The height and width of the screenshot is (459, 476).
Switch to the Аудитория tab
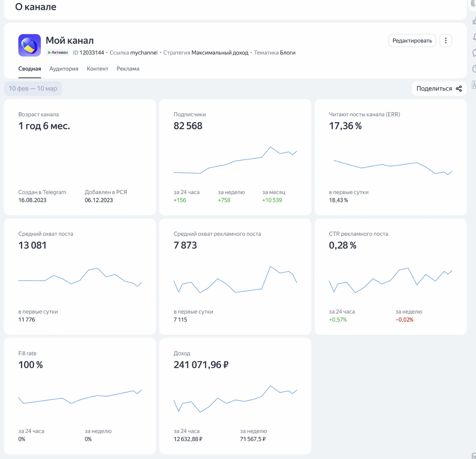tap(64, 69)
